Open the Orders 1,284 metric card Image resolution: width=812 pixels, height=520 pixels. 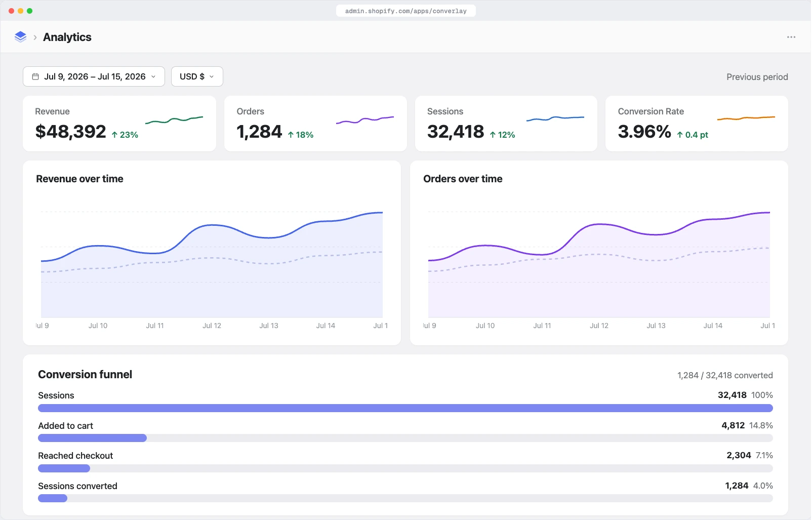[315, 124]
